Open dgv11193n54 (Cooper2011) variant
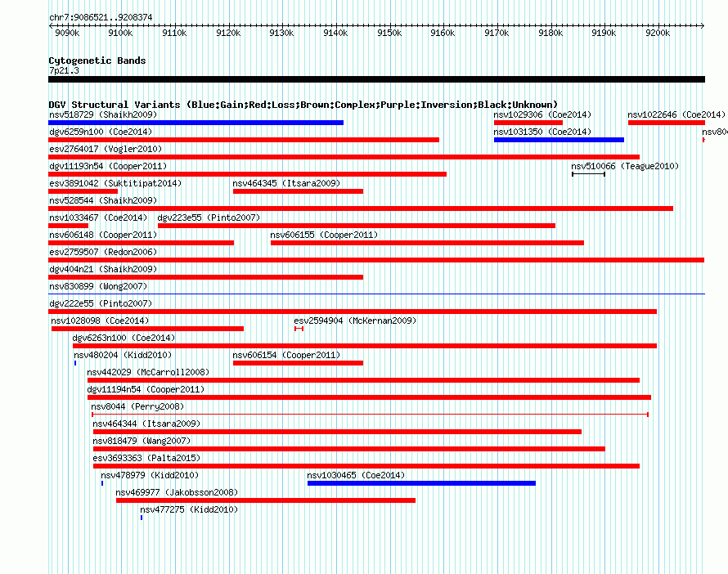The image size is (728, 574). [108, 166]
